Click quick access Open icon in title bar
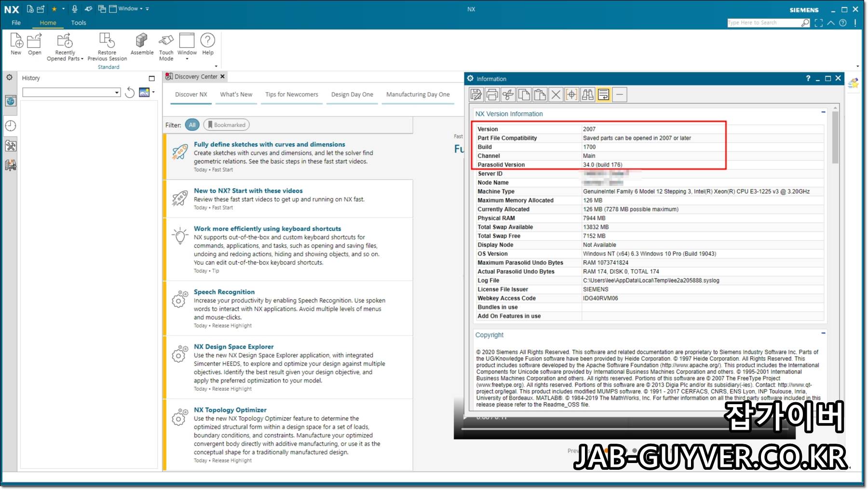Screen dimensions: 868x490 [41, 9]
